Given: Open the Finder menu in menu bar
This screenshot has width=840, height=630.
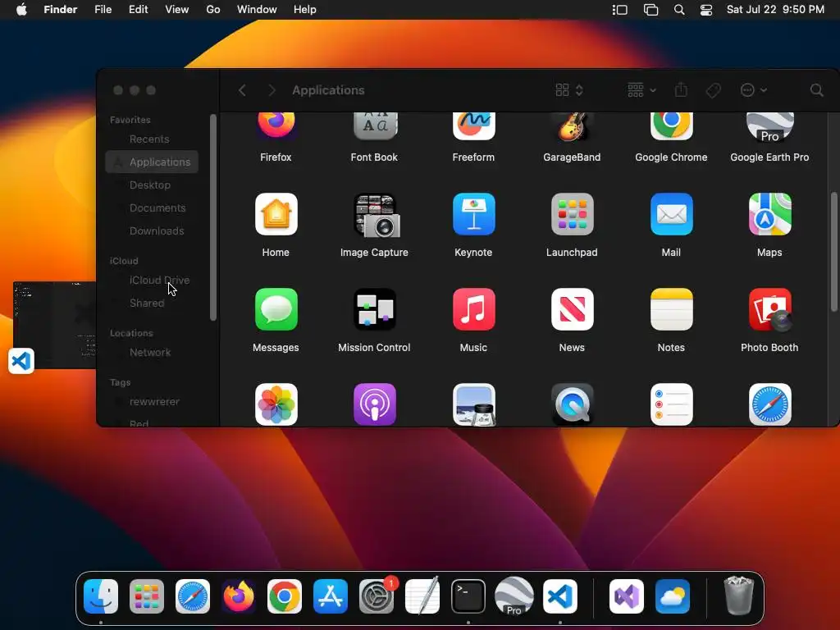Looking at the screenshot, I should [x=61, y=10].
